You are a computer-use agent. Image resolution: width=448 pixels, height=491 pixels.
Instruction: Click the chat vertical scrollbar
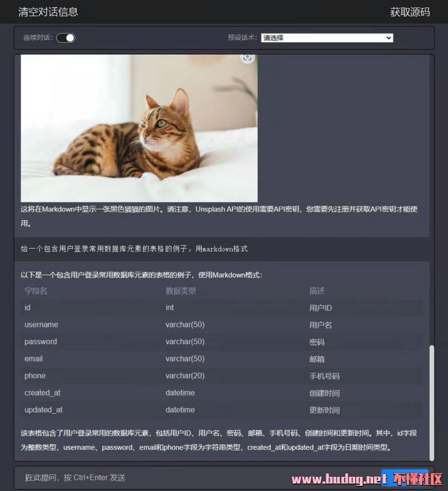click(x=431, y=403)
